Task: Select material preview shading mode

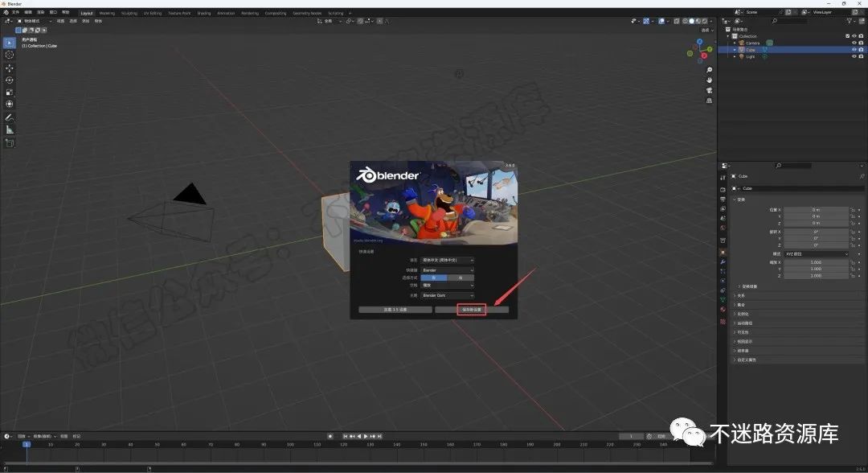Action: [x=698, y=21]
